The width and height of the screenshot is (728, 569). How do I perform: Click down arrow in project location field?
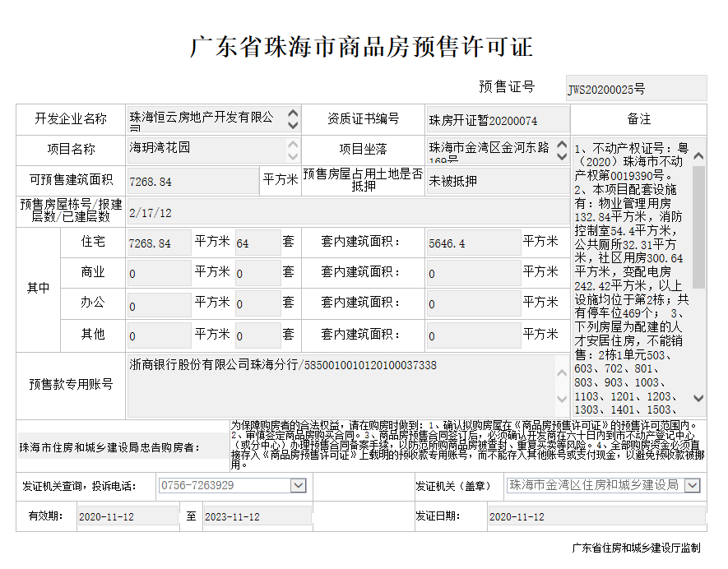tap(562, 156)
